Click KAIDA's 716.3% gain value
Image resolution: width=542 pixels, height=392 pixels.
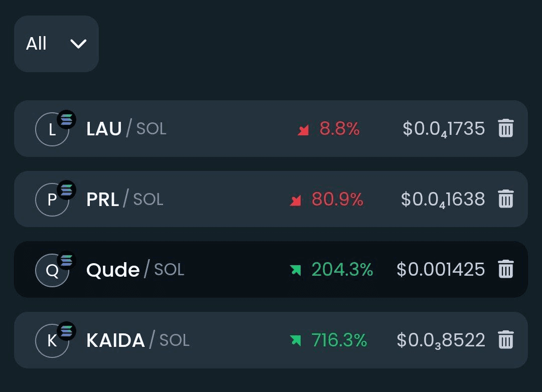[x=339, y=340]
